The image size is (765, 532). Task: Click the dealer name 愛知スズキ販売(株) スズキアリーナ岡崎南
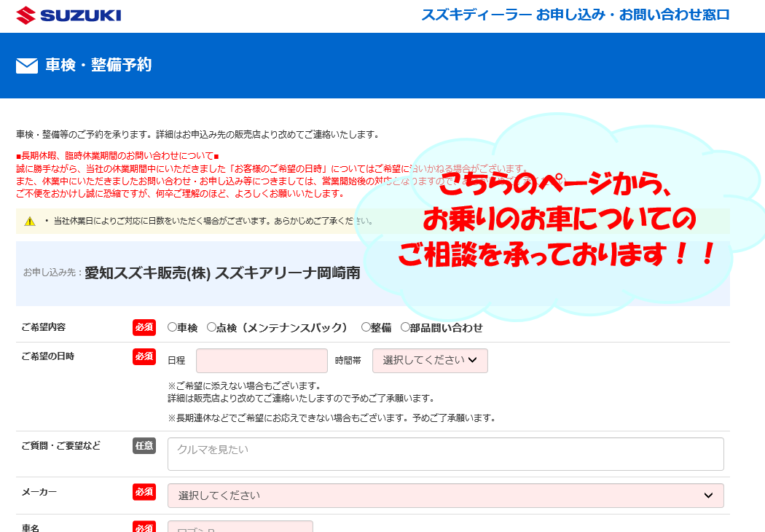tap(222, 273)
